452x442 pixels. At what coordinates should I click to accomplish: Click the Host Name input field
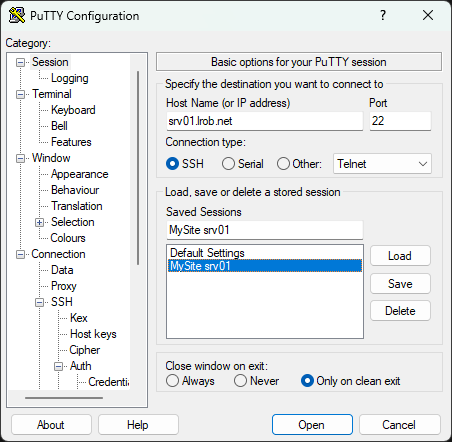(265, 121)
